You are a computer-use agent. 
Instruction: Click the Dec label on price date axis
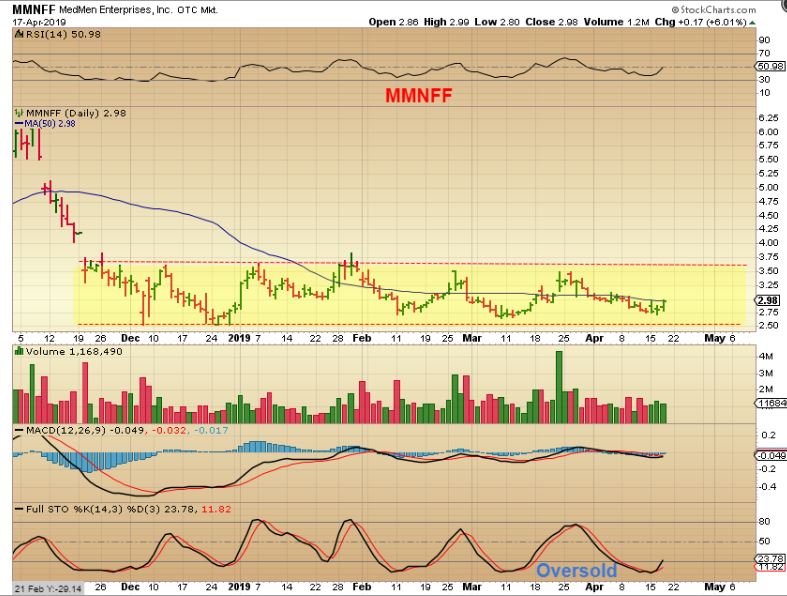(130, 338)
